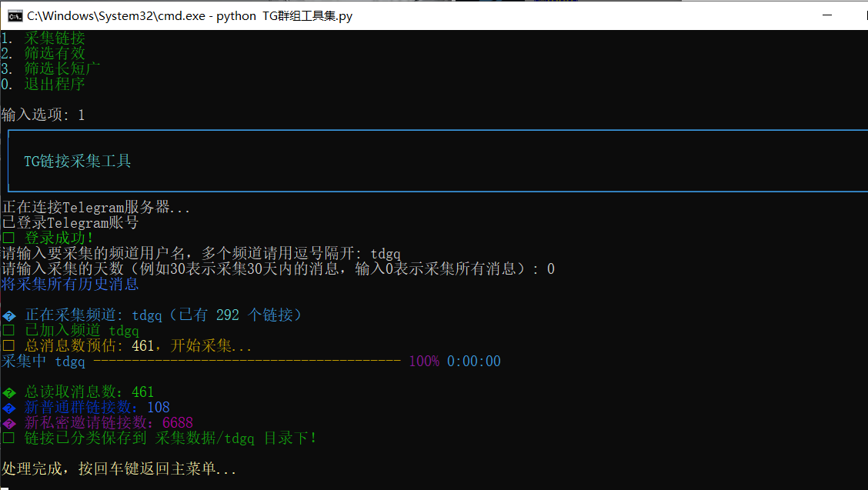
Task: Minimize the cmd.exe window
Action: [x=827, y=15]
